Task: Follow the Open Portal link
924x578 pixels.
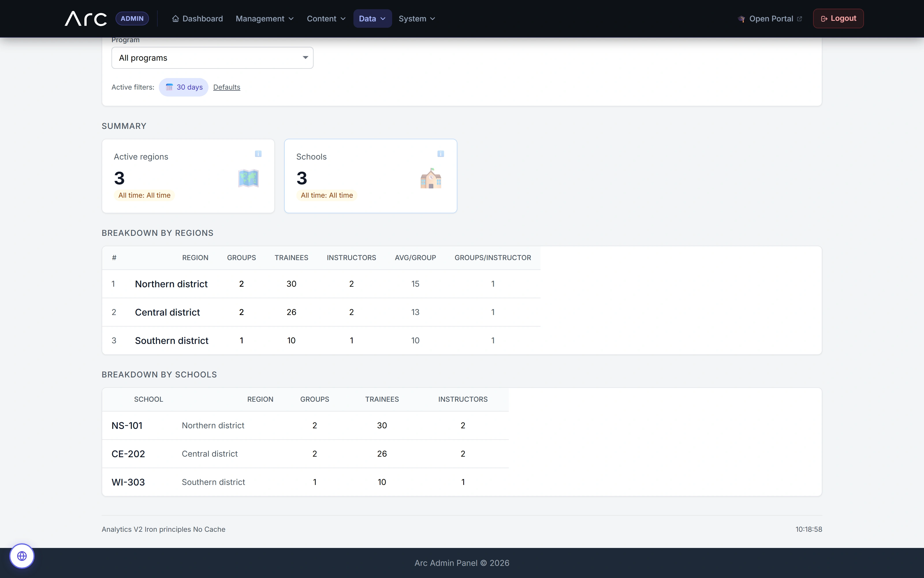Action: pyautogui.click(x=770, y=19)
